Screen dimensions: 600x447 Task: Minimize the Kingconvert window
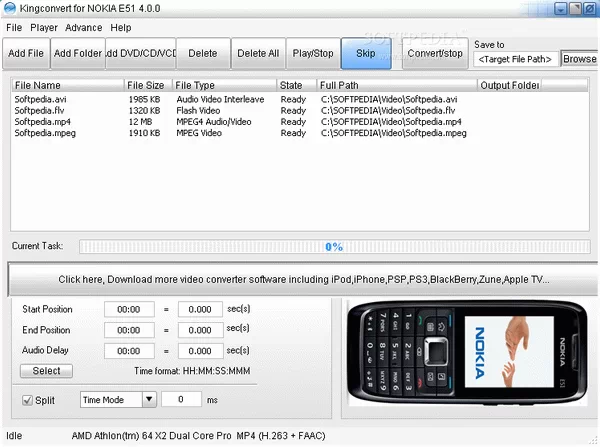(561, 8)
